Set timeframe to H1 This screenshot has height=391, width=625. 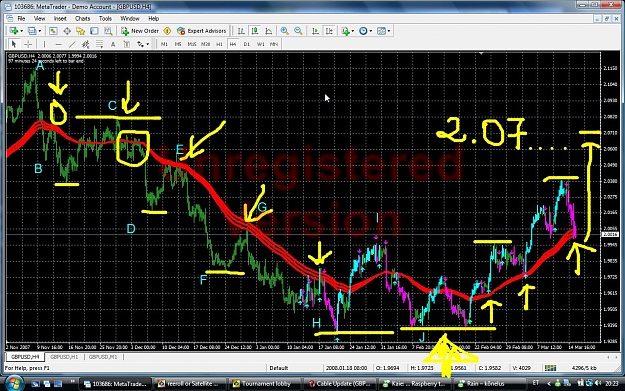tap(219, 44)
